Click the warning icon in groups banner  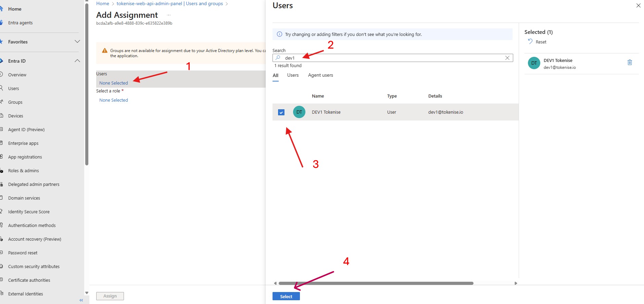(x=105, y=51)
